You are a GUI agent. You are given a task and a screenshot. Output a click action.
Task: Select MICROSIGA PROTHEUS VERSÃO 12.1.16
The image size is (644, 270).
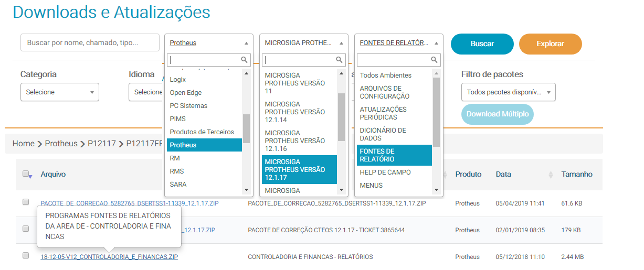(299, 141)
